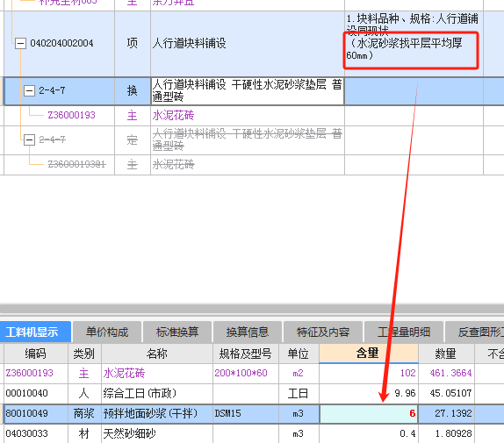Click the purple 水泥花砖 cell in upper table
Viewport: 504px width, 443px height.
[x=248, y=116]
